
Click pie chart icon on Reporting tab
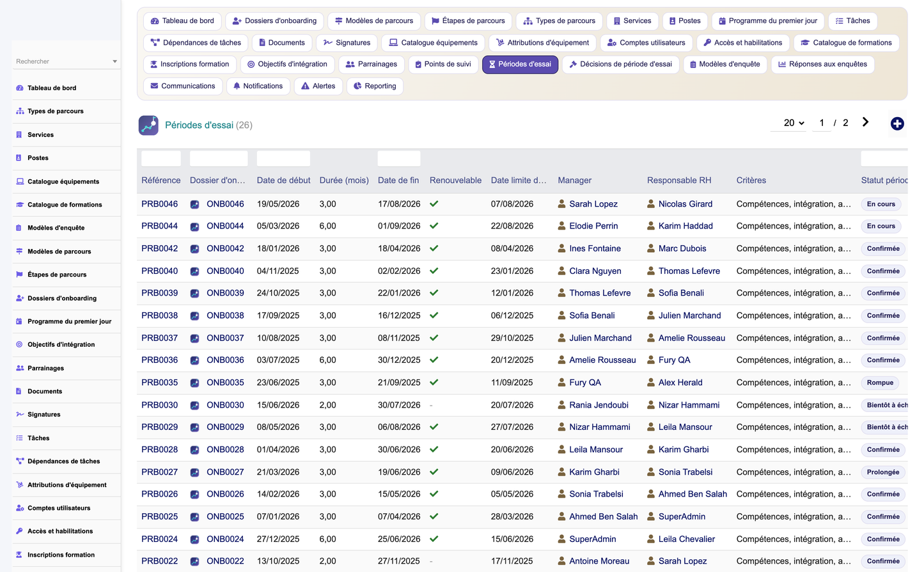point(357,86)
